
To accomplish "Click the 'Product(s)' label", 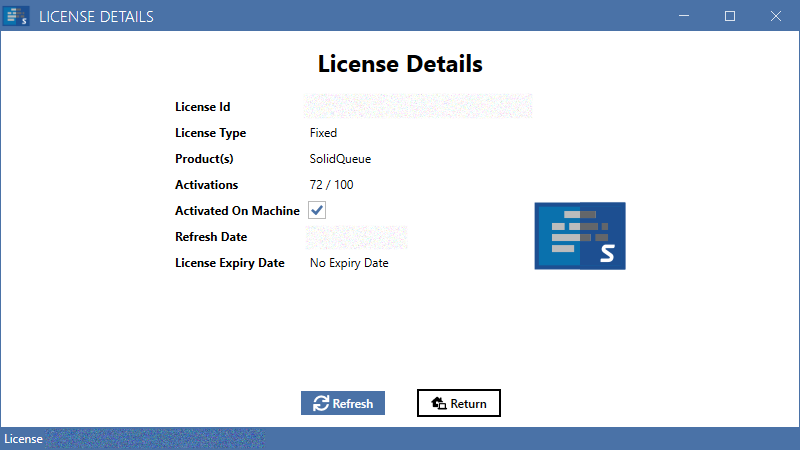I will 204,159.
